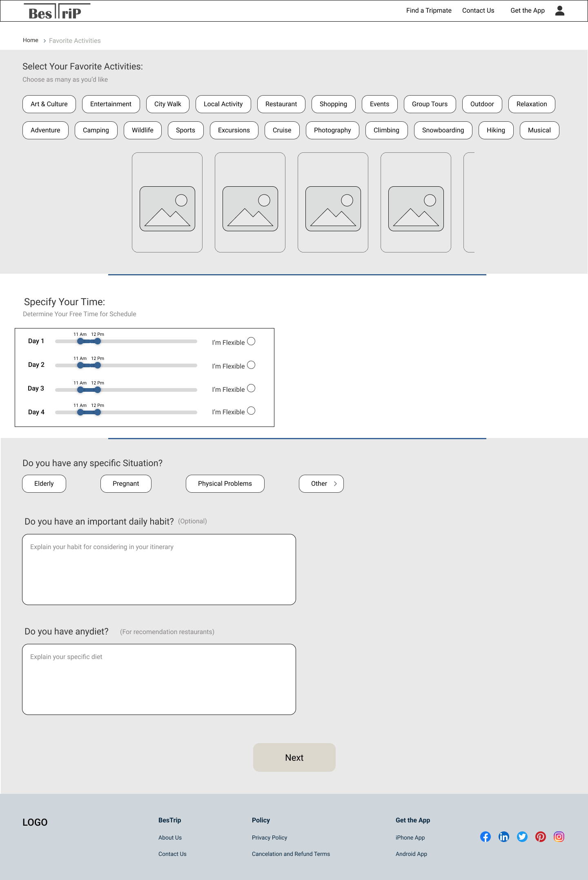Click the third image placeholder card

tap(333, 202)
